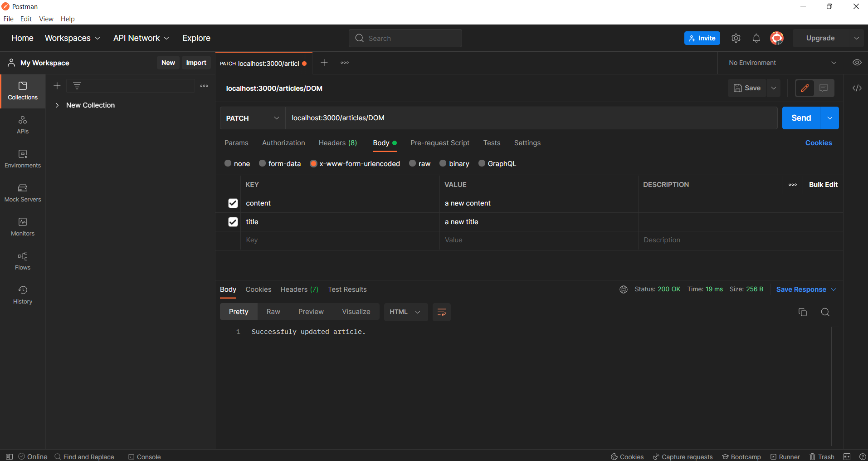This screenshot has height=461, width=868.
Task: Open the Flows panel
Action: 23,260
